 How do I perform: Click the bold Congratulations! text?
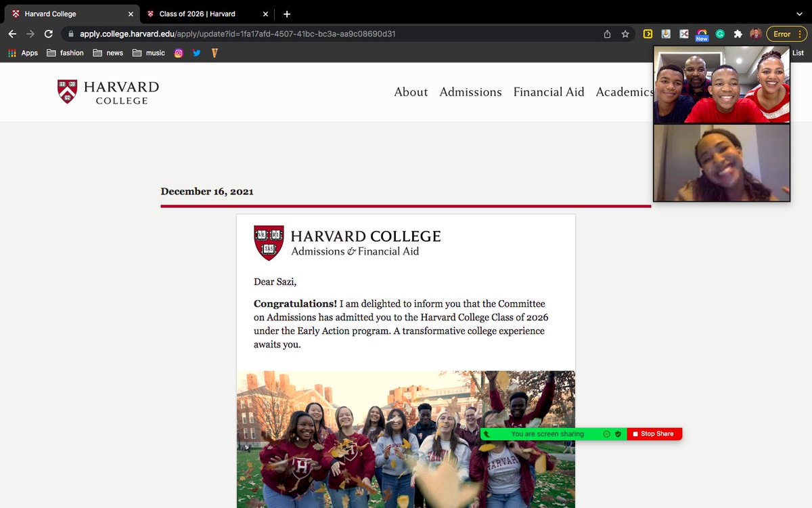295,303
